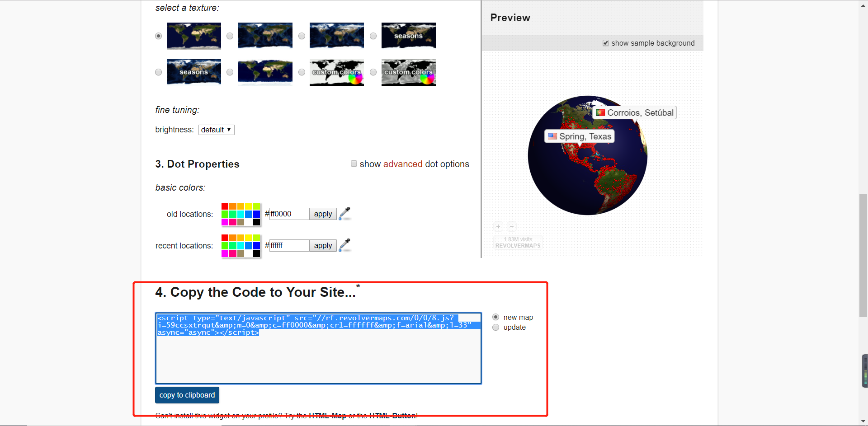The height and width of the screenshot is (426, 868).
Task: Choose red swatch for old locations
Action: (x=225, y=206)
